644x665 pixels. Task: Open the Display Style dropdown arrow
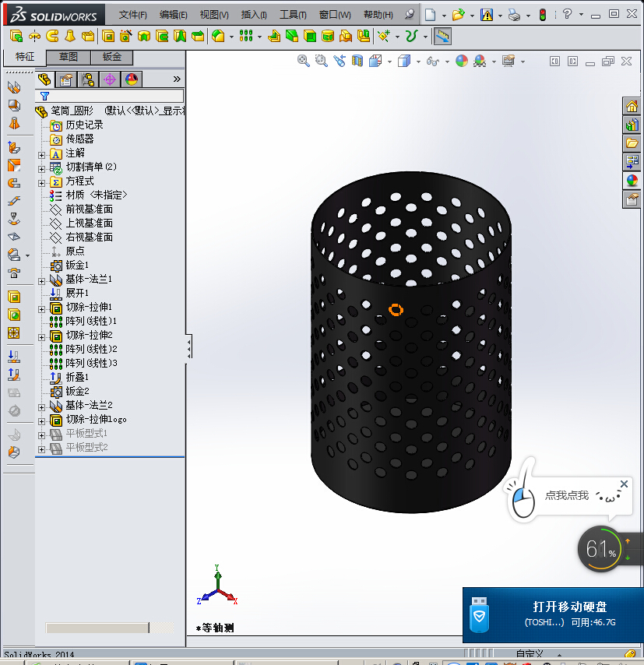tap(418, 62)
